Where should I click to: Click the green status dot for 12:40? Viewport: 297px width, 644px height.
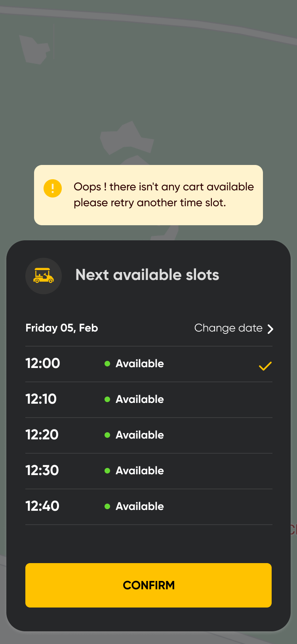pos(107,506)
